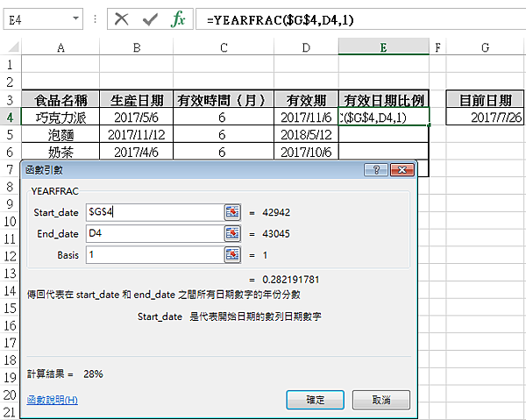Viewport: 526px width, 420px height.
Task: Click header cell 有效期
Action: pyautogui.click(x=306, y=100)
